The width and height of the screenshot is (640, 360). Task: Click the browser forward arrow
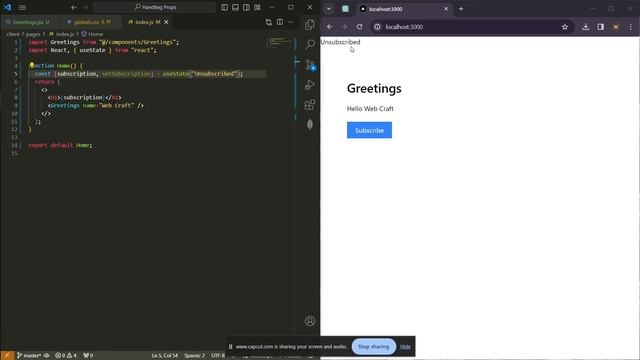pyautogui.click(x=344, y=27)
